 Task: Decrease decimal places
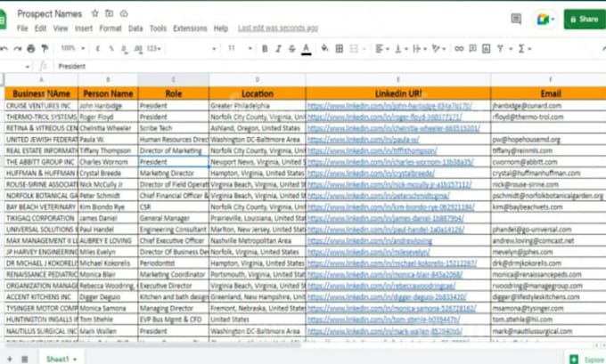[x=124, y=49]
